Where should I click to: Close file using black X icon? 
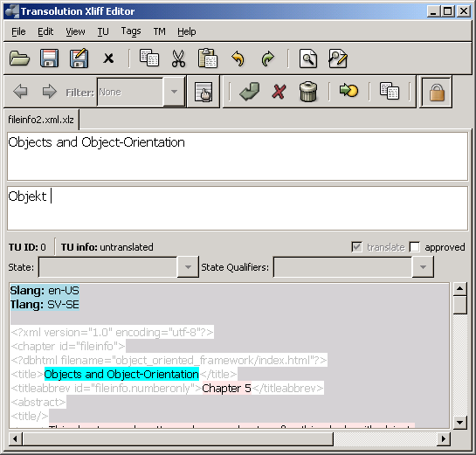point(108,59)
